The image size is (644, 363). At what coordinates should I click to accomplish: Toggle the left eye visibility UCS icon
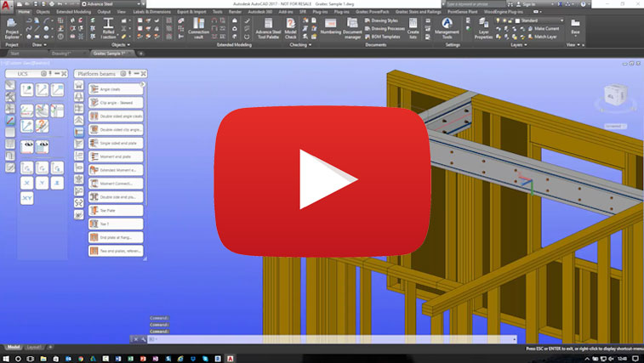point(27,146)
